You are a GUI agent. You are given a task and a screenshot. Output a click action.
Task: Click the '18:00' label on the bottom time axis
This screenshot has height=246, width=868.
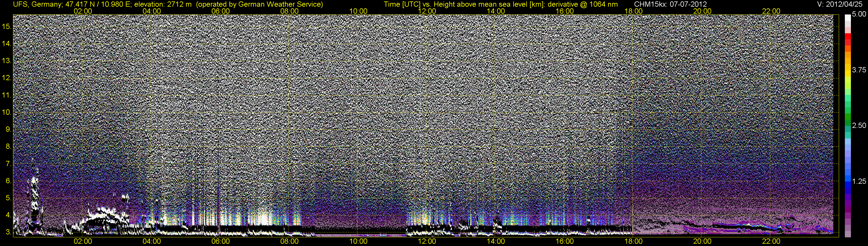(x=633, y=241)
